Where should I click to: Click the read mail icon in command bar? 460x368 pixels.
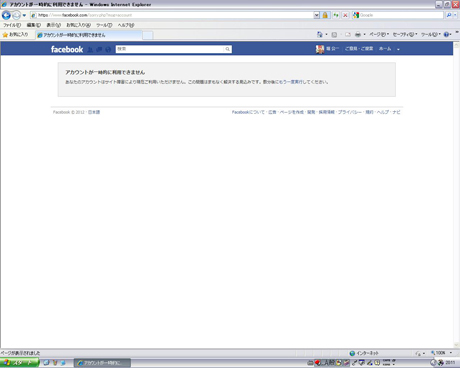pyautogui.click(x=348, y=34)
